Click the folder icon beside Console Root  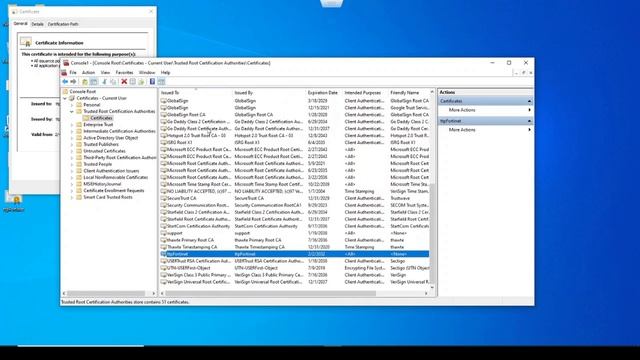pos(65,92)
